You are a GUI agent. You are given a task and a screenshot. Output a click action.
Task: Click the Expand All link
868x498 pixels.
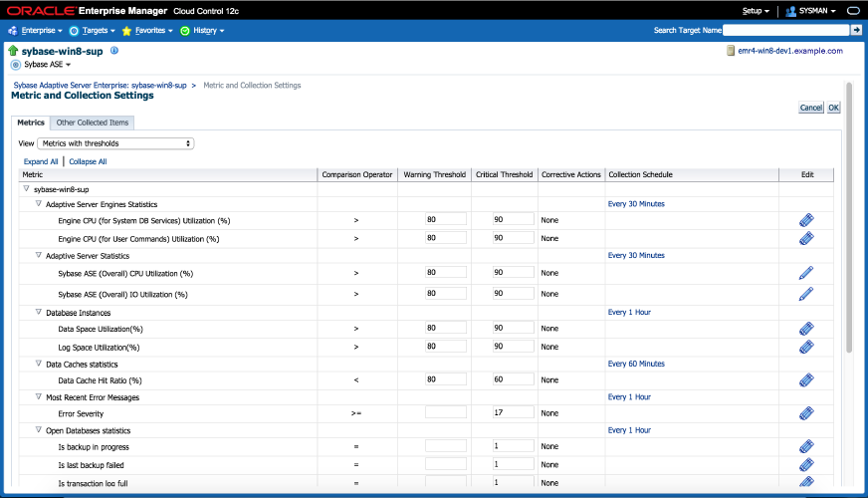41,161
